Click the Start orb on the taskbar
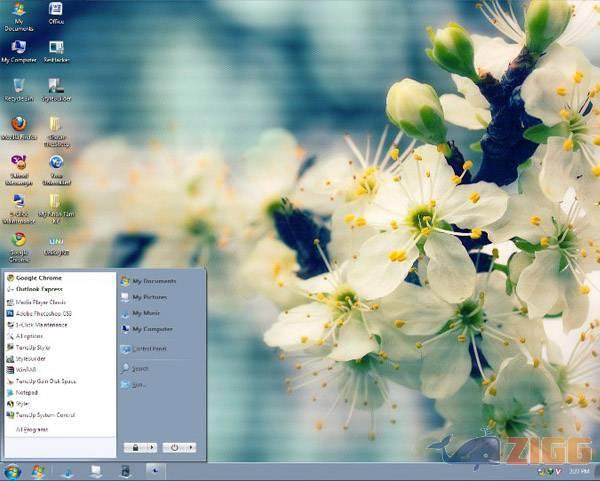 coord(13,471)
